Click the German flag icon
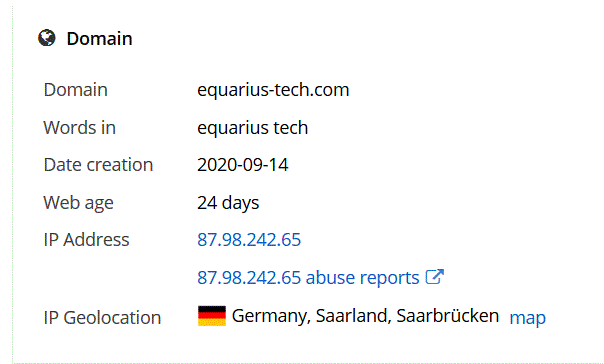 click(212, 316)
